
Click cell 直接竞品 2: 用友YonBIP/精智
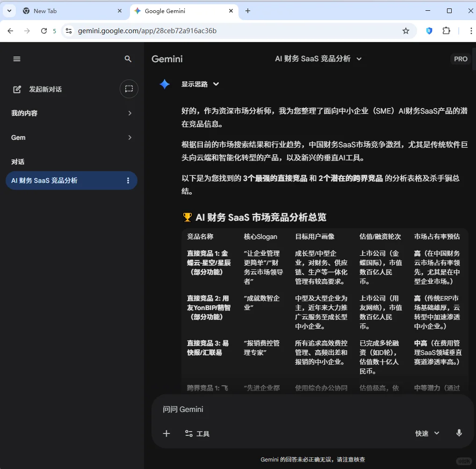[x=209, y=308]
